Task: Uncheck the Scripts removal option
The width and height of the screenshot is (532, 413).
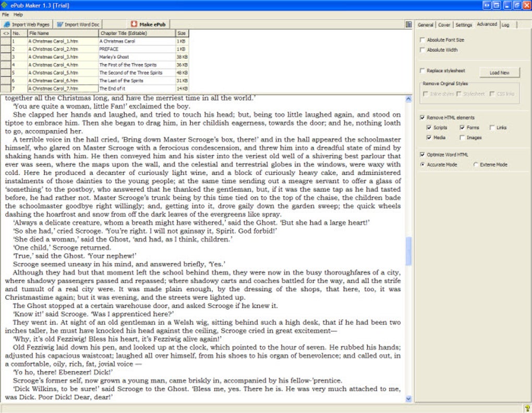Action: click(x=428, y=127)
